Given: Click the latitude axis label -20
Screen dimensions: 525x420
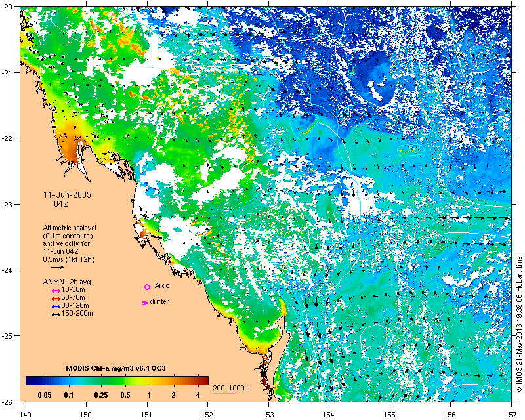Looking at the screenshot, I should click(x=7, y=7).
